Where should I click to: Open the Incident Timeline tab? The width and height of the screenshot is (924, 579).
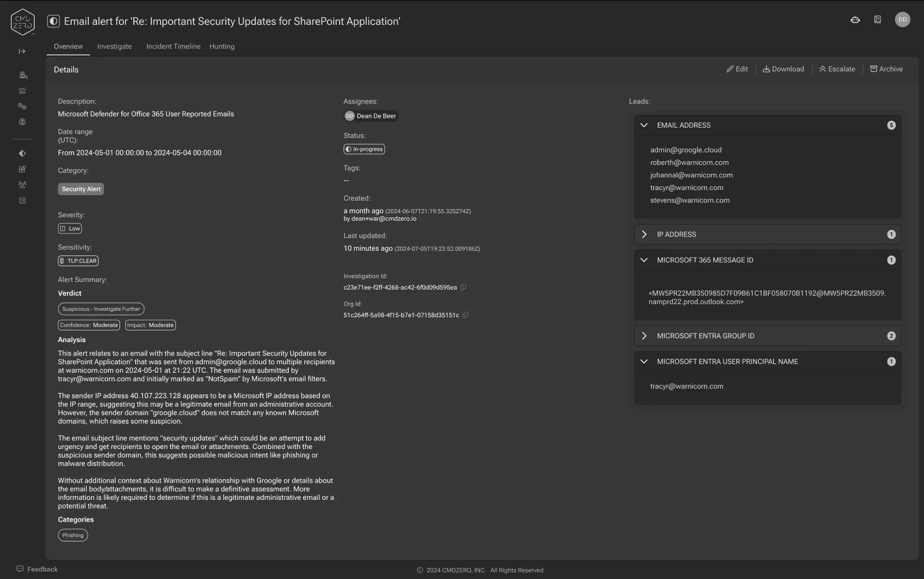tap(173, 46)
